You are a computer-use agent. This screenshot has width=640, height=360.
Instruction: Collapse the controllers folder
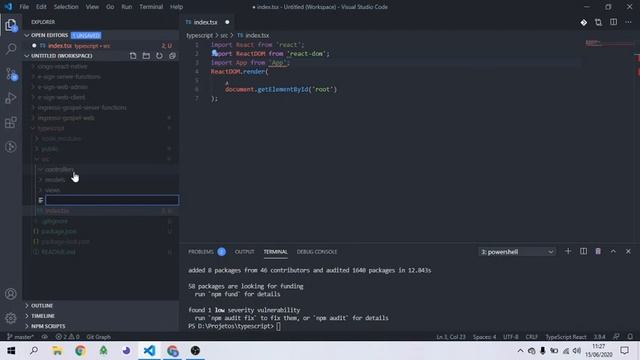59,169
